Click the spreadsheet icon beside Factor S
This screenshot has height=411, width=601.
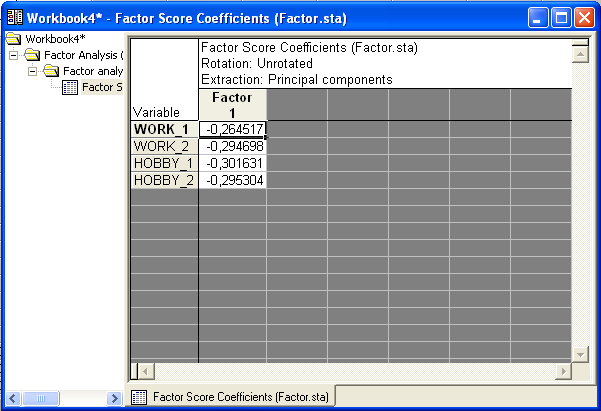coord(70,87)
